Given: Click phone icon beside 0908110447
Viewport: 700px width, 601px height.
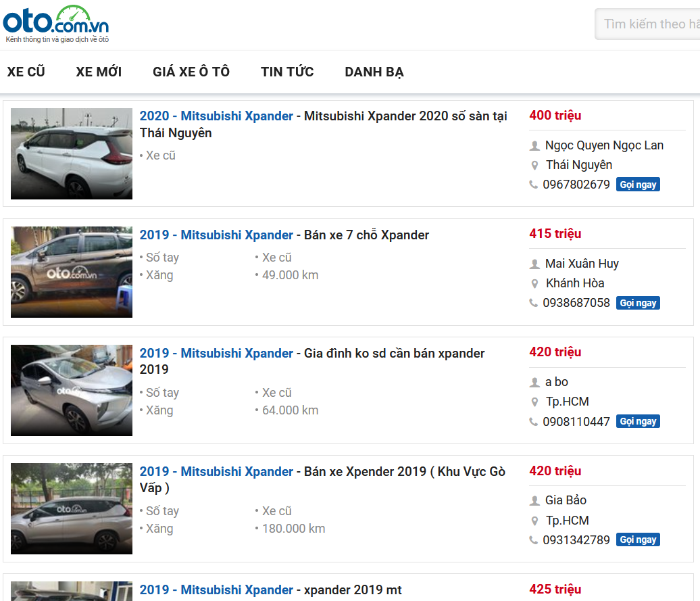Looking at the screenshot, I should point(534,421).
